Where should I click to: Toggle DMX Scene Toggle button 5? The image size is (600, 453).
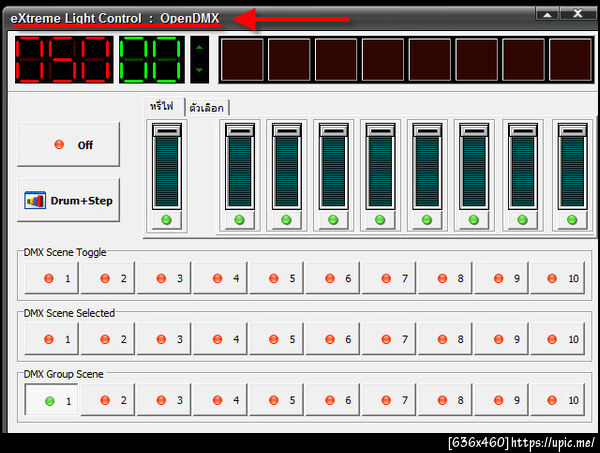(x=276, y=278)
